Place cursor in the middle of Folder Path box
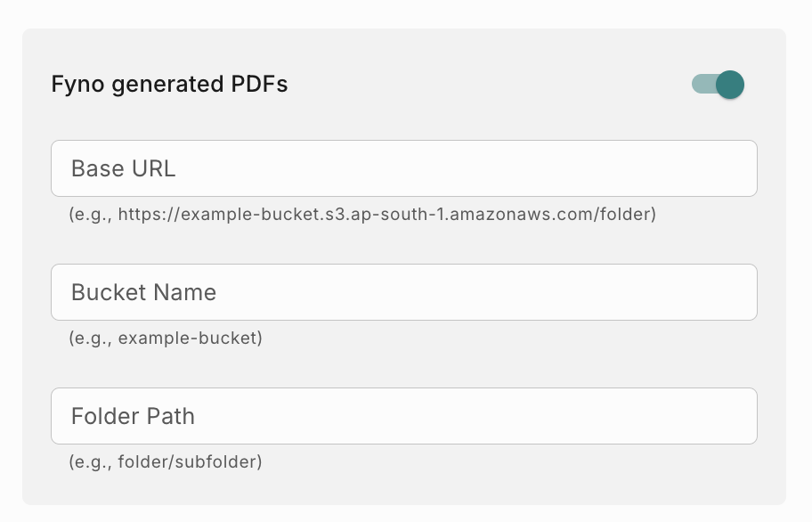Viewport: 812px width, 522px height. coord(404,416)
